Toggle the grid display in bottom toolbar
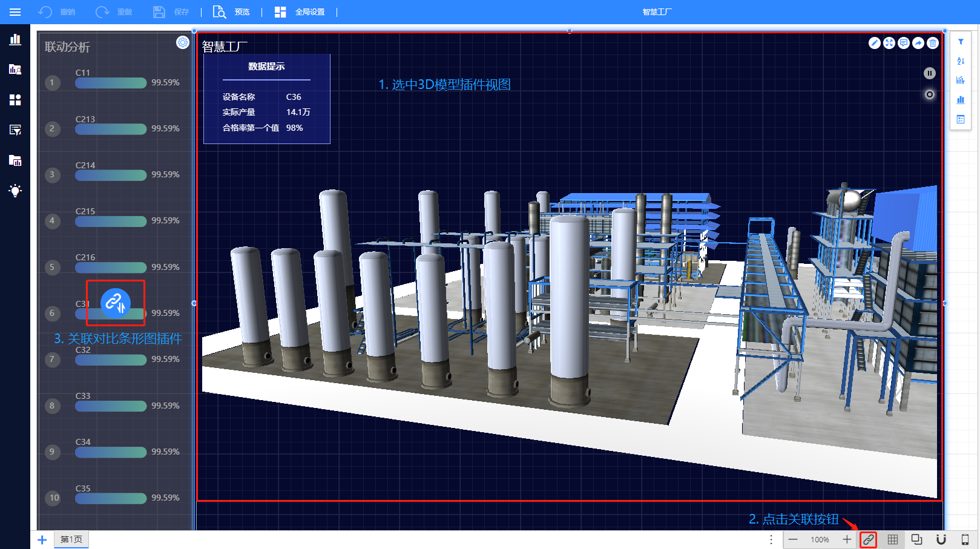 (893, 539)
